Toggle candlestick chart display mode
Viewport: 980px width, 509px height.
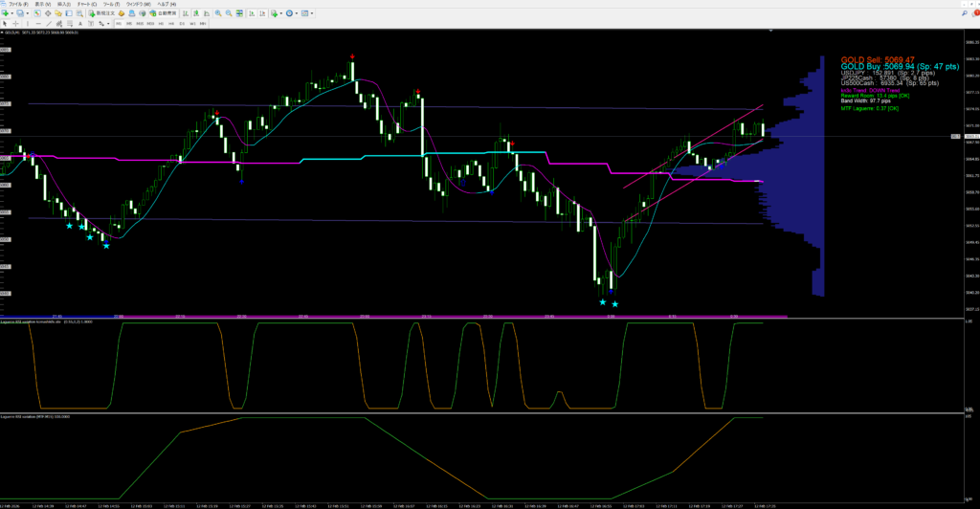[x=197, y=14]
